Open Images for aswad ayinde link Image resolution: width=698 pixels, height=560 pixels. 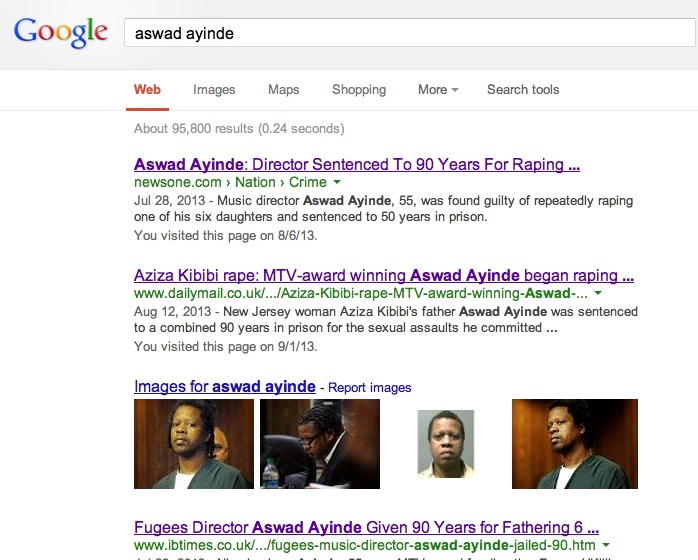[225, 386]
